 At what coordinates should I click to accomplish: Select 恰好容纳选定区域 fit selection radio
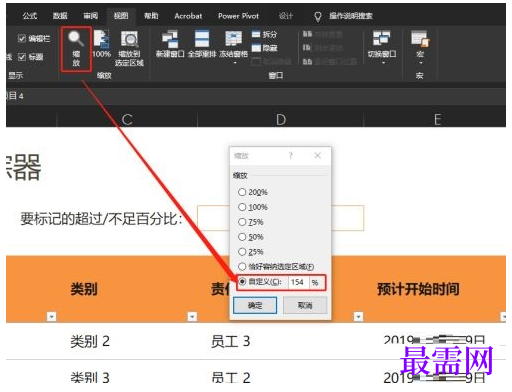pos(242,267)
